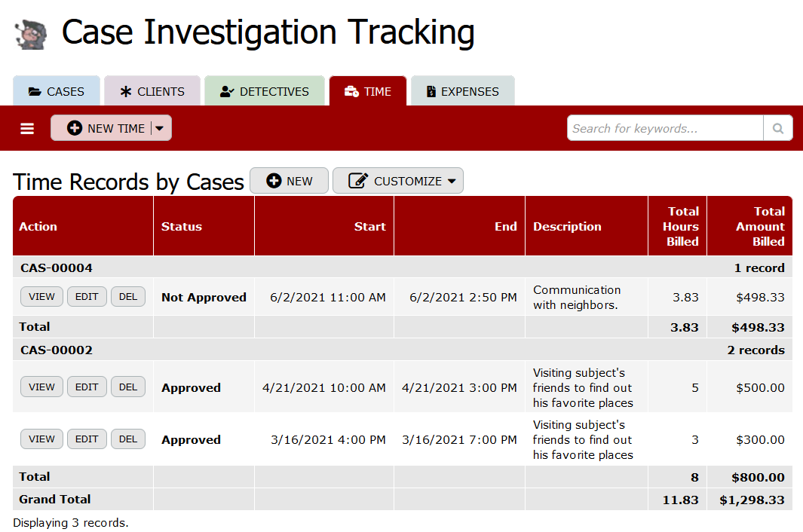Expand the New Time dropdown arrow
This screenshot has width=803, height=532.
pyautogui.click(x=160, y=128)
